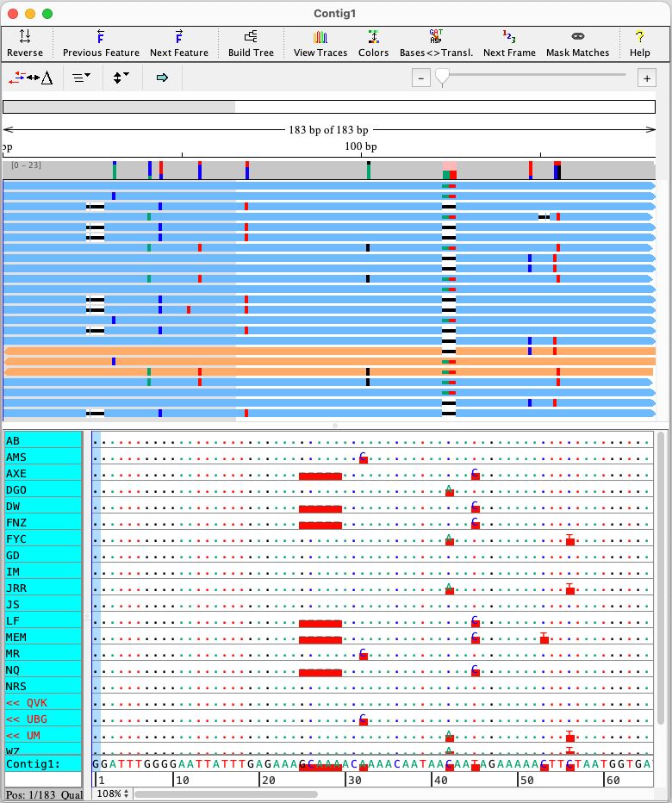The width and height of the screenshot is (672, 803).
Task: Select the reversed UBG sequence row
Action: [43, 719]
